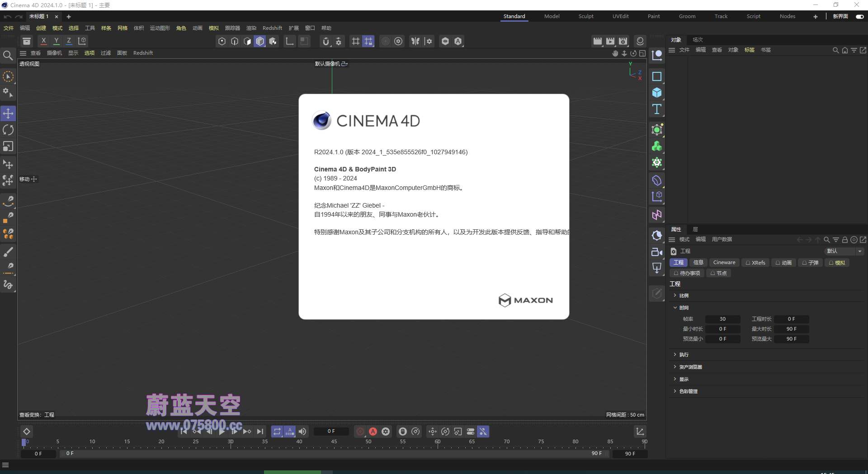Add a Camera object
This screenshot has width=868, height=474.
(657, 252)
